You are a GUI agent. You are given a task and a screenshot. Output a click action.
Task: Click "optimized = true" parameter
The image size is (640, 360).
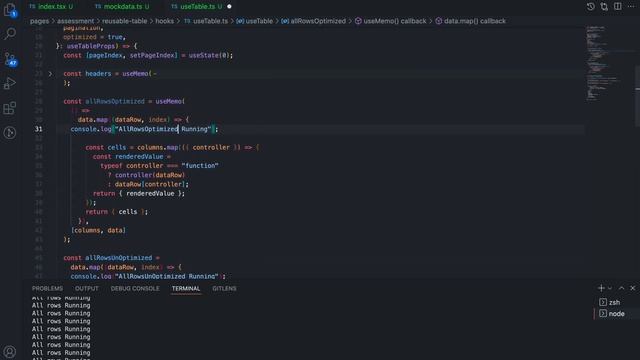[94, 37]
